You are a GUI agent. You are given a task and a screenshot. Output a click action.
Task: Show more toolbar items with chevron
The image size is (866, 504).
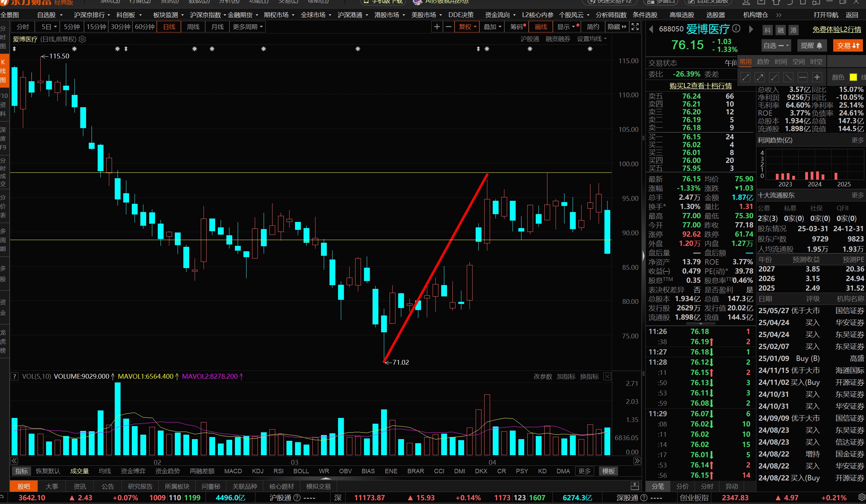(x=779, y=15)
